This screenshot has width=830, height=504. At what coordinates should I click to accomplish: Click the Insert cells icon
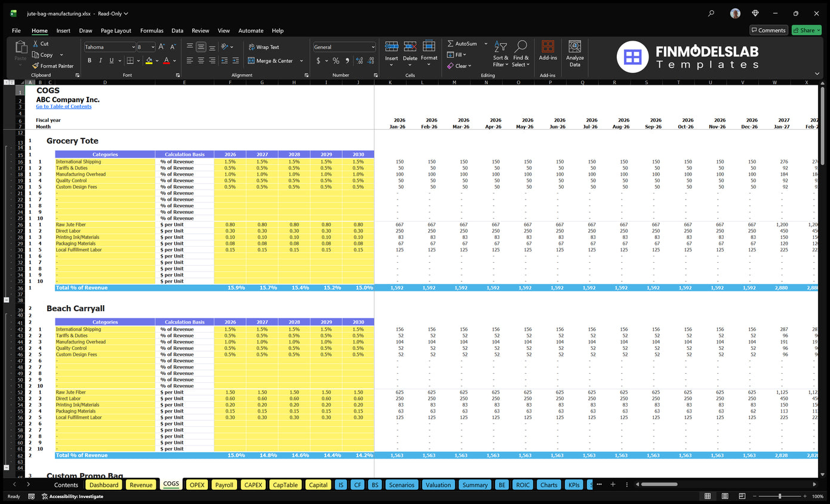click(x=392, y=47)
